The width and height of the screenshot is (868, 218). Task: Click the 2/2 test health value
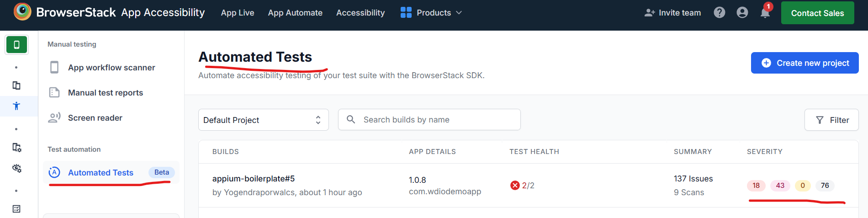coord(528,186)
